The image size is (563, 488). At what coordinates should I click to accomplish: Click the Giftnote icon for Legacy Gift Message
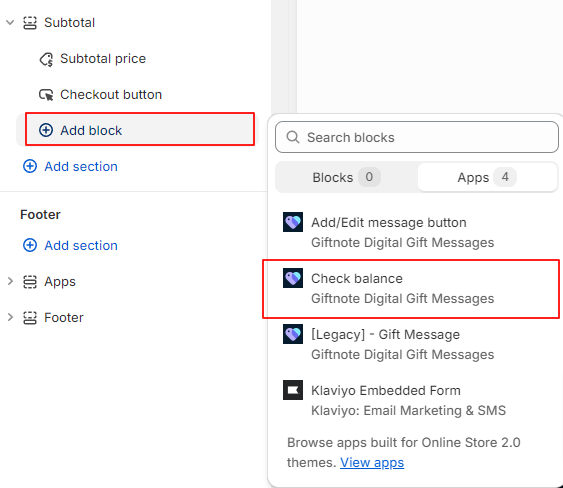[293, 334]
